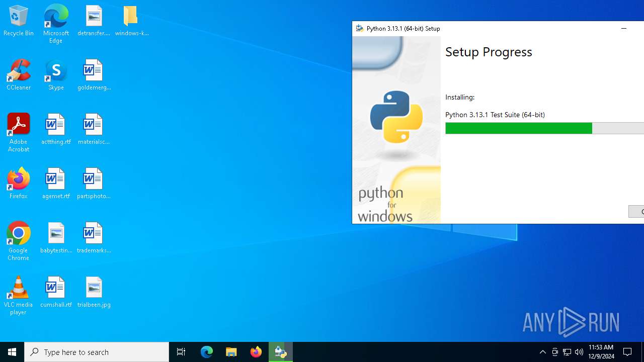644x362 pixels.
Task: Select the Google Chrome desktop shortcut
Action: coord(19,241)
